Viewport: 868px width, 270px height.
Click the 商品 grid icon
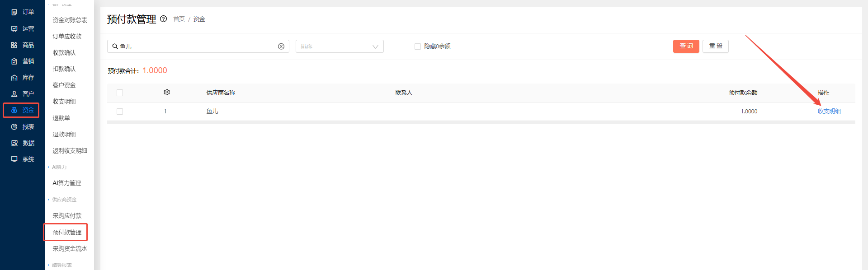pyautogui.click(x=14, y=45)
